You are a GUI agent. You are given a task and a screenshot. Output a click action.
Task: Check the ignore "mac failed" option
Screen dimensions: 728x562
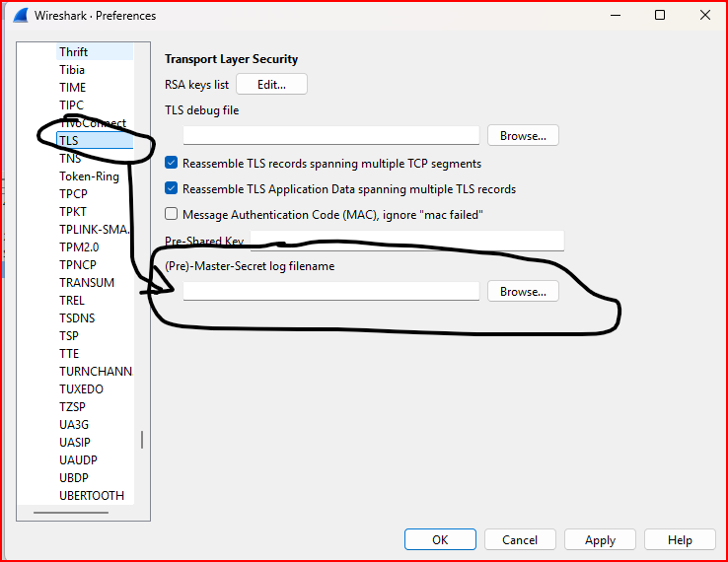coord(172,214)
